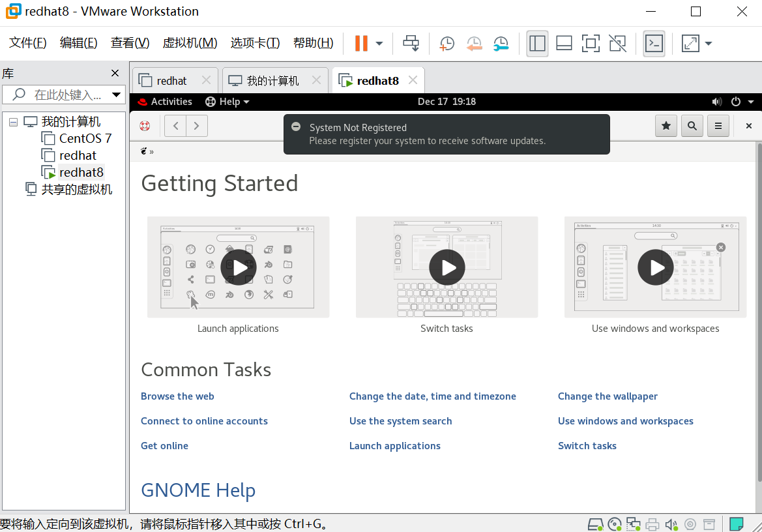Screen dimensions: 762x532
Task: Click the hard disk status icon
Action: [595, 524]
